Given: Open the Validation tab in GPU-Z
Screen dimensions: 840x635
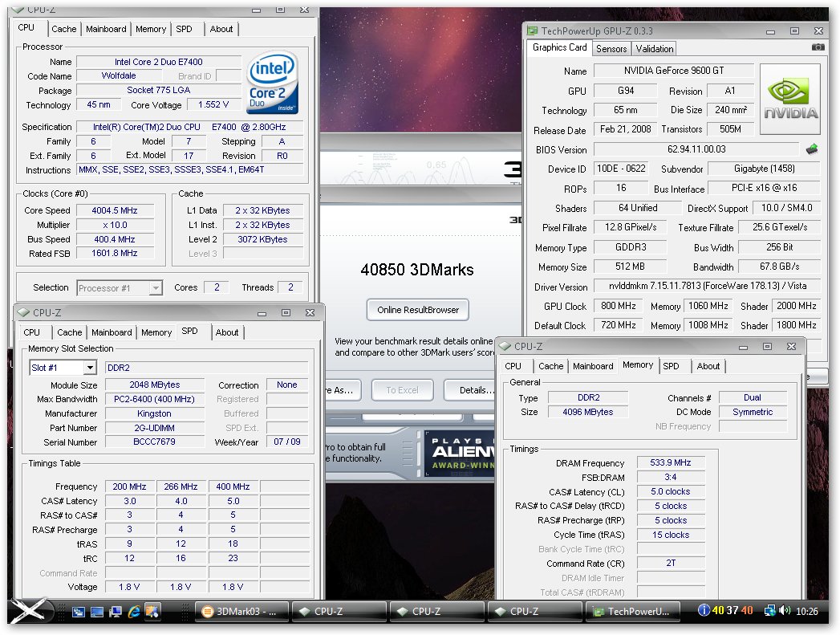Looking at the screenshot, I should [654, 49].
